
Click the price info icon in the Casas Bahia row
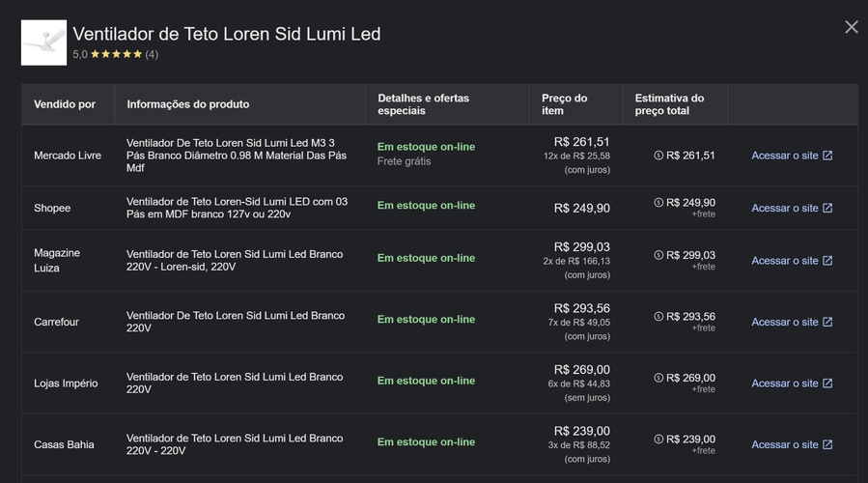point(658,440)
